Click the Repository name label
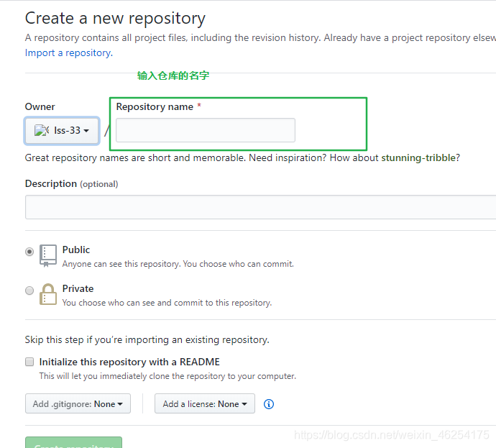Screen dimensions: 496x448 155,107
